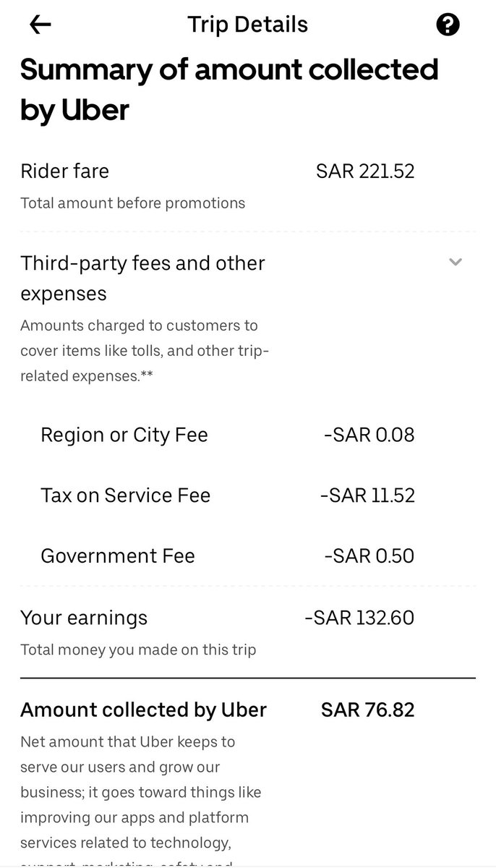496x868 pixels.
Task: Select Third-party fees and other expenses heading
Action: 143,278
